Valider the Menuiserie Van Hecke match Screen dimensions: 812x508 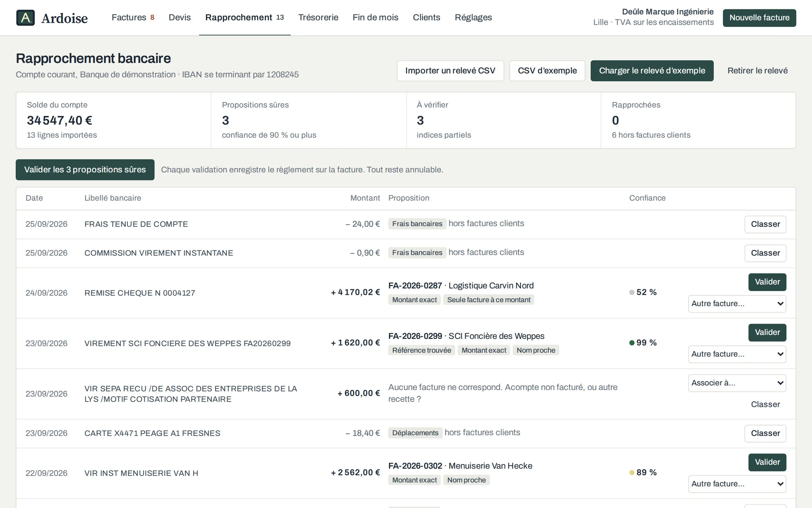coord(767,462)
